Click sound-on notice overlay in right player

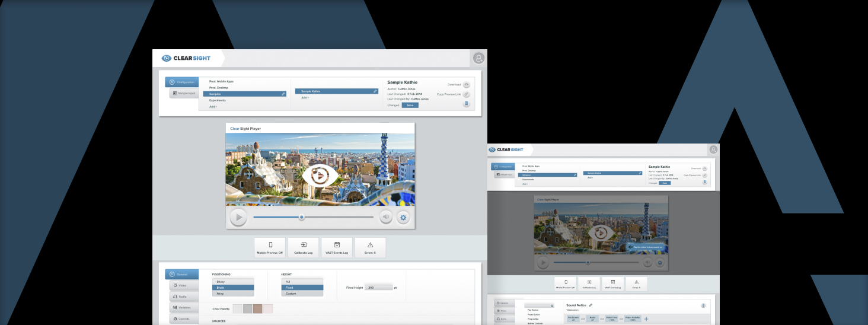pyautogui.click(x=645, y=247)
